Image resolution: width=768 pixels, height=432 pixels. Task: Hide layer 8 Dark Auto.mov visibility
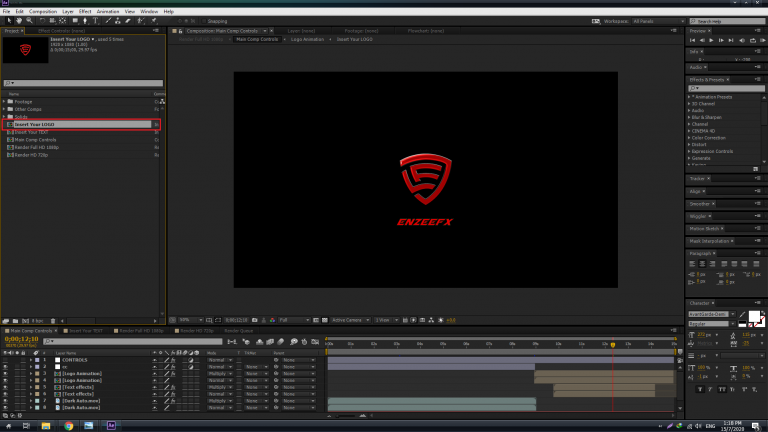pos(5,408)
